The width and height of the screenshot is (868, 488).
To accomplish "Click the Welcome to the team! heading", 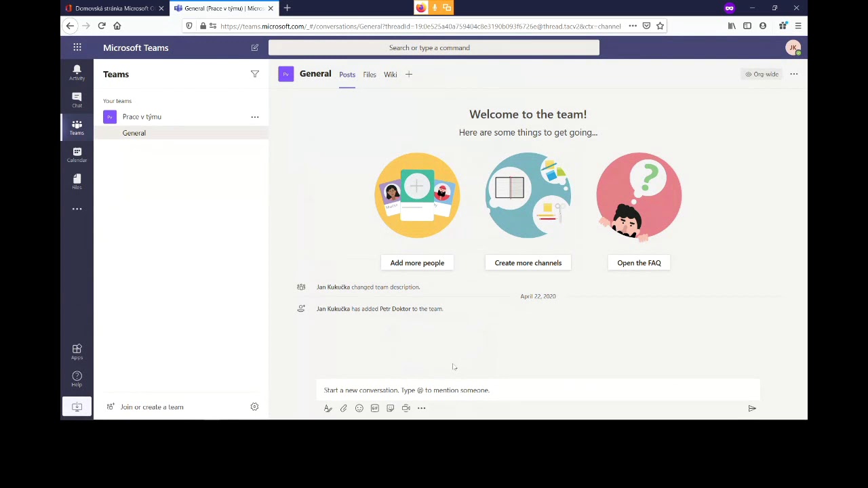I will tap(528, 115).
